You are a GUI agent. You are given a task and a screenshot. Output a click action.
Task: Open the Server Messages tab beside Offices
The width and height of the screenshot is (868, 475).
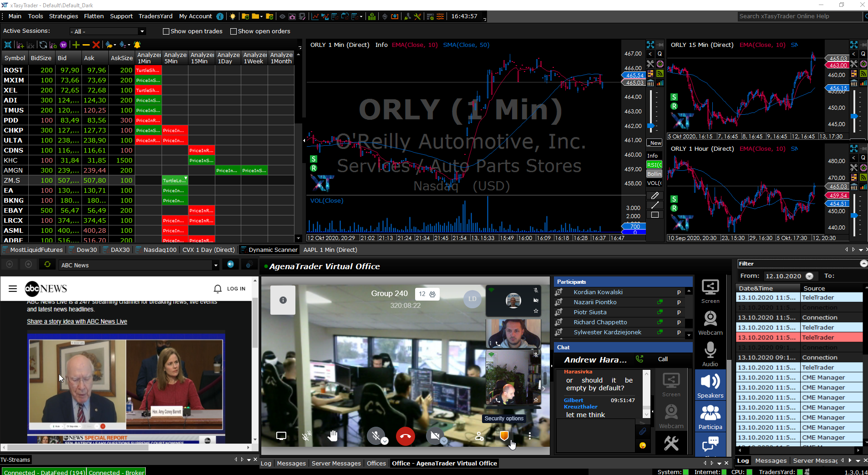(336, 464)
